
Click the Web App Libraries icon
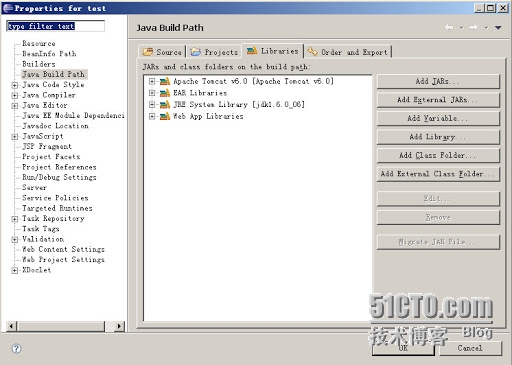(x=165, y=116)
